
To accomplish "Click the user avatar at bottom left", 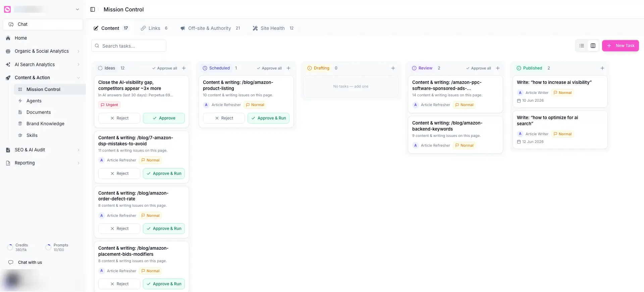I will coord(13,280).
